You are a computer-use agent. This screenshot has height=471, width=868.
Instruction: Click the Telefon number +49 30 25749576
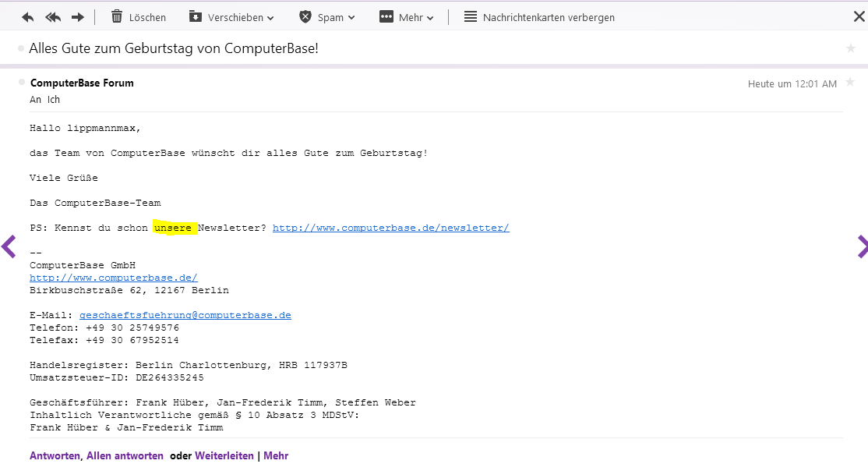(132, 328)
